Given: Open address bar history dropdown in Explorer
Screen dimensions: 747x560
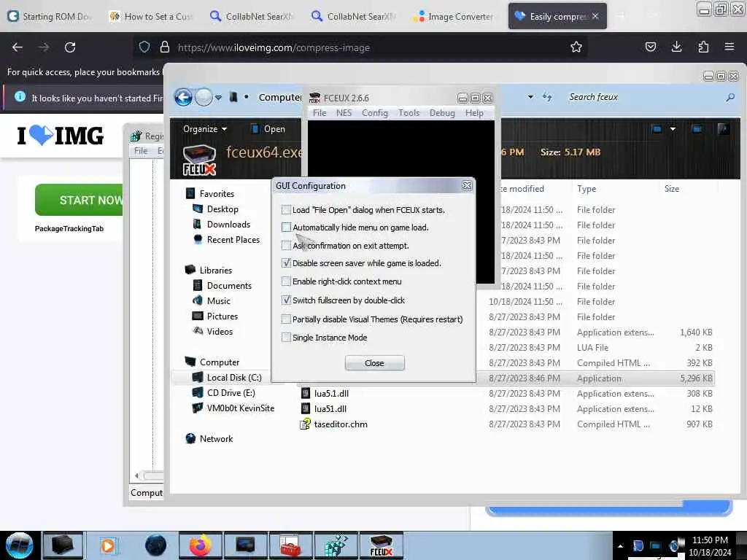Looking at the screenshot, I should coord(530,97).
